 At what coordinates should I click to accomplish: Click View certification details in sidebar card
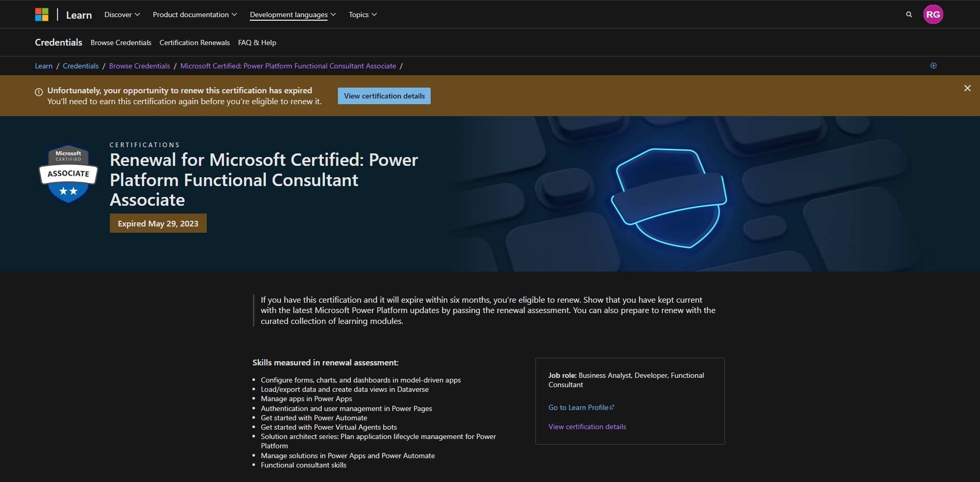tap(587, 427)
